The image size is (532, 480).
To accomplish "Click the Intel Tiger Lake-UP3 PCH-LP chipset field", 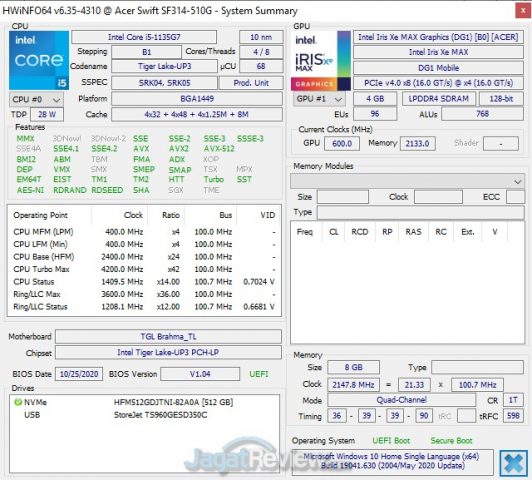I will [168, 352].
